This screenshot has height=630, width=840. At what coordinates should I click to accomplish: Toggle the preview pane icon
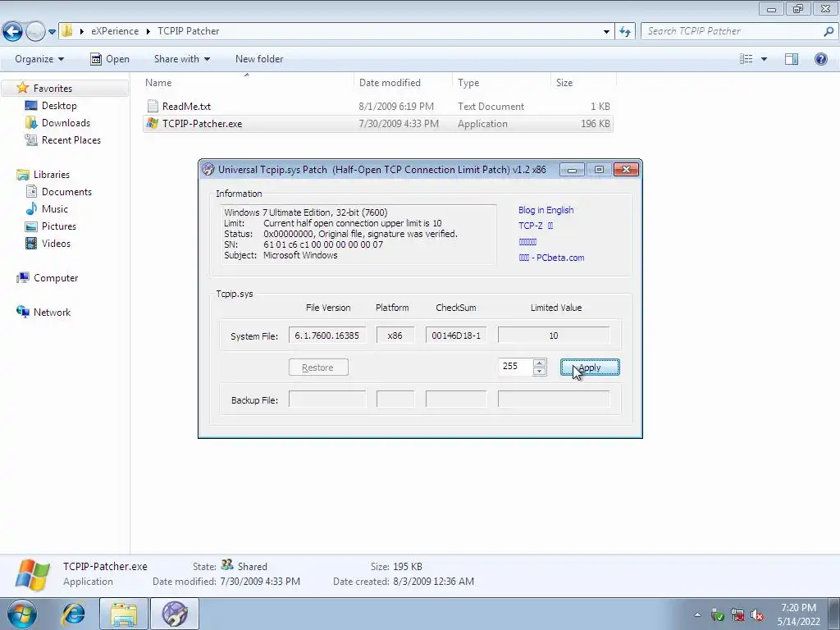792,59
